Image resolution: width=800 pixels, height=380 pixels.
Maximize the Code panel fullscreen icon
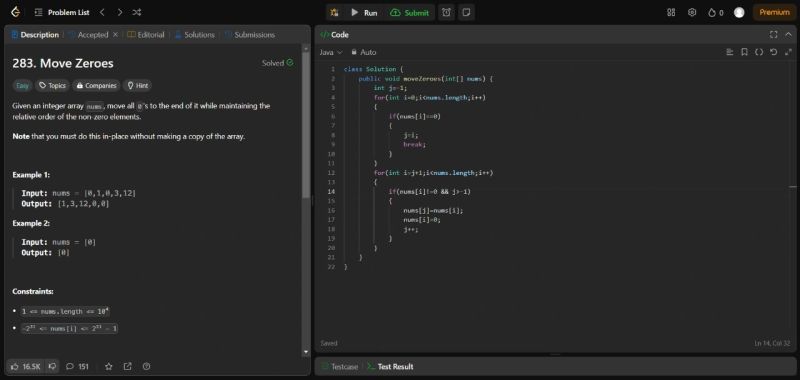pyautogui.click(x=773, y=35)
